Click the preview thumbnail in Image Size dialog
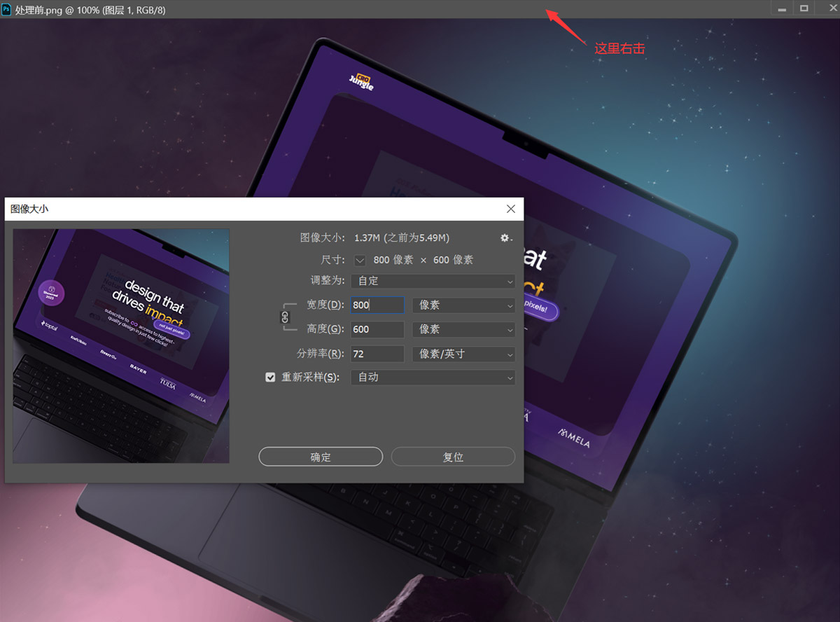Screen dimensions: 840x622 (x=121, y=346)
